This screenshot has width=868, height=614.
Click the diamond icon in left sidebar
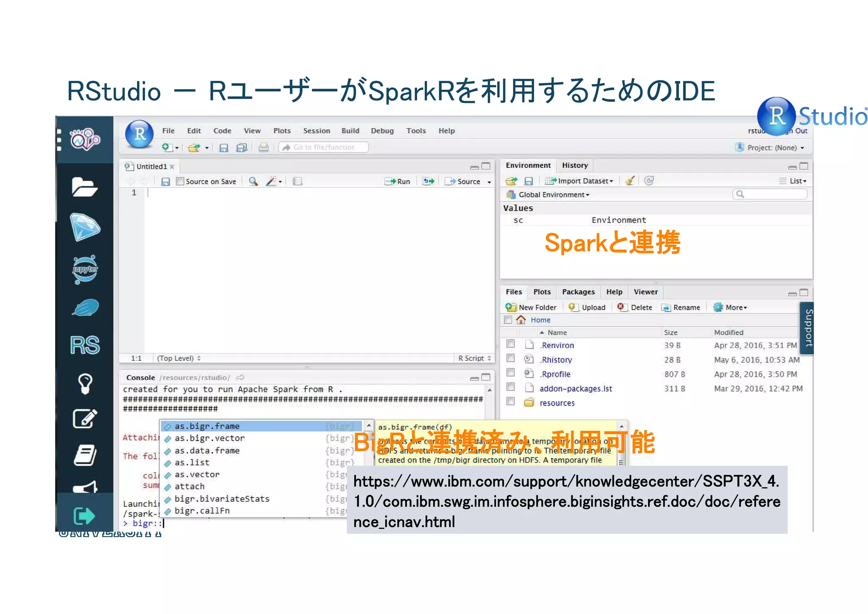(85, 227)
